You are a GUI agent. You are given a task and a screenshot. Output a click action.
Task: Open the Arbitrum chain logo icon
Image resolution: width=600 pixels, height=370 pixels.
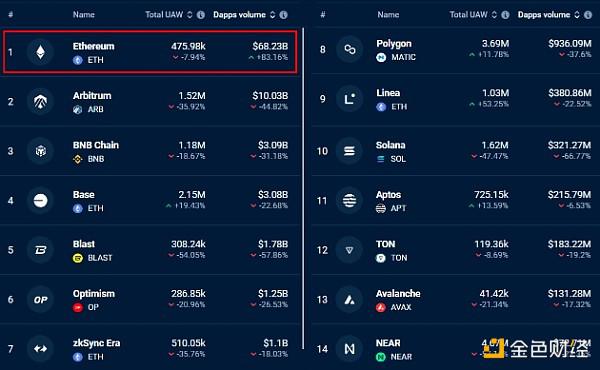click(x=40, y=101)
